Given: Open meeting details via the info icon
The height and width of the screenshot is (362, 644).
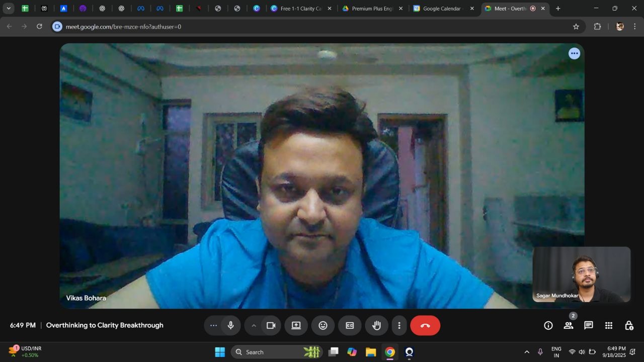Looking at the screenshot, I should point(548,325).
